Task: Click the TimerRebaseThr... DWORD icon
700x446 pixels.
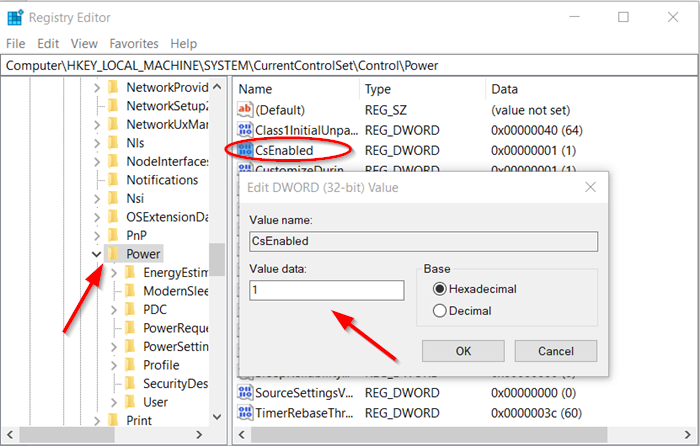Action: point(245,413)
